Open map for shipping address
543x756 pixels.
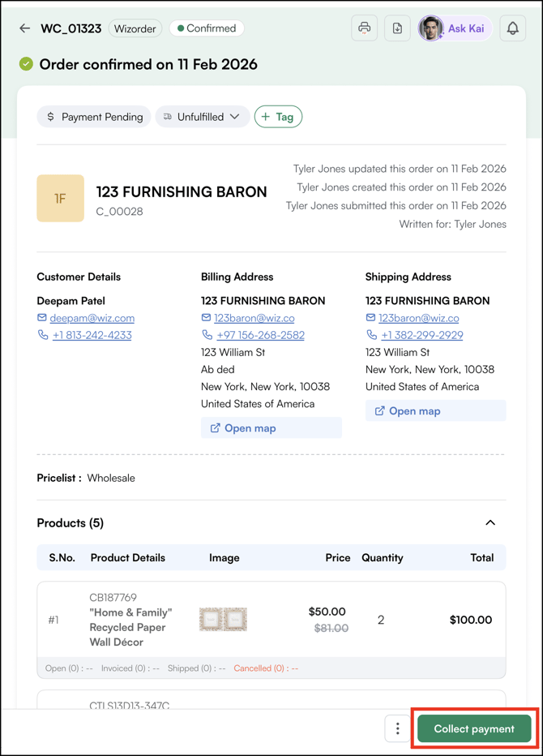pos(435,411)
